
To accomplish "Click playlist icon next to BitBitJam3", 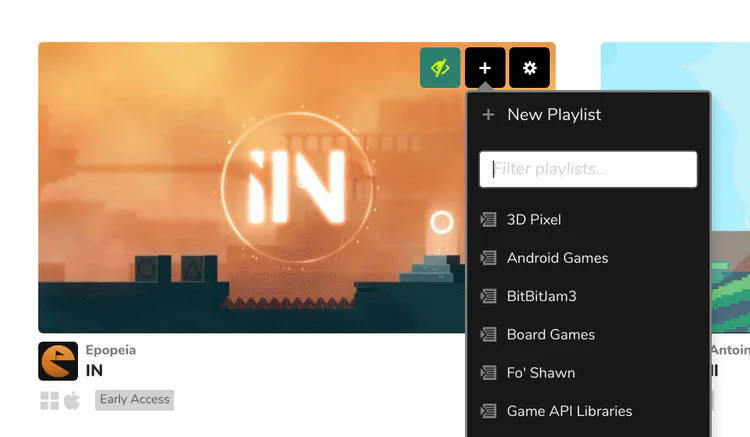I will (488, 296).
